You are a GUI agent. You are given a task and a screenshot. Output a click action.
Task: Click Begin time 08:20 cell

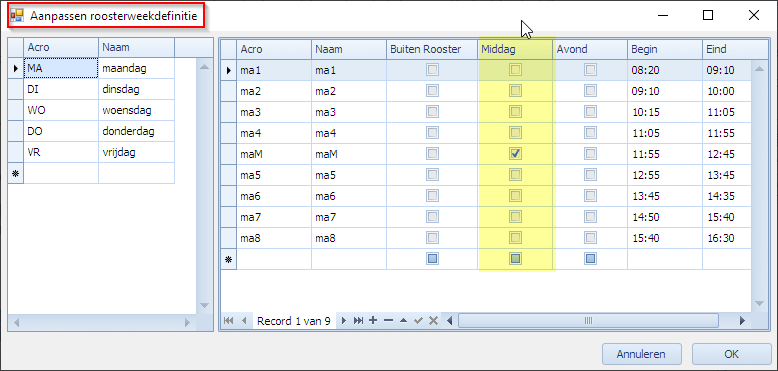(665, 70)
